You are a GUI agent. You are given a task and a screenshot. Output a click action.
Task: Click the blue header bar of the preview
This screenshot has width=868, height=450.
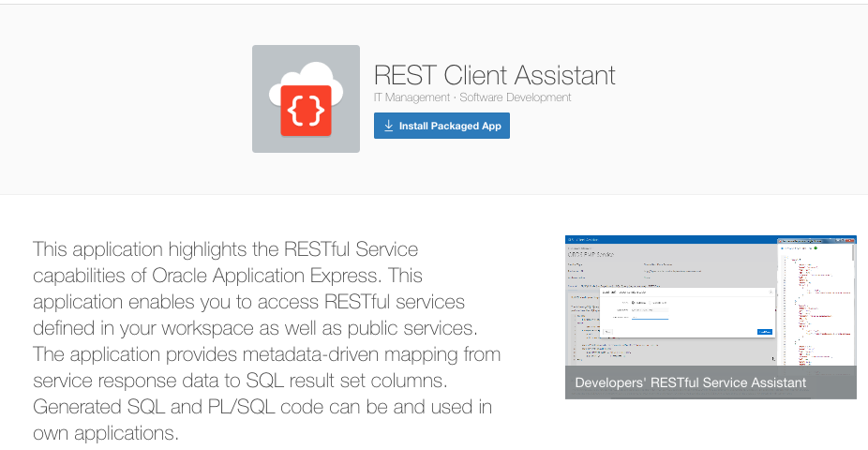666,239
